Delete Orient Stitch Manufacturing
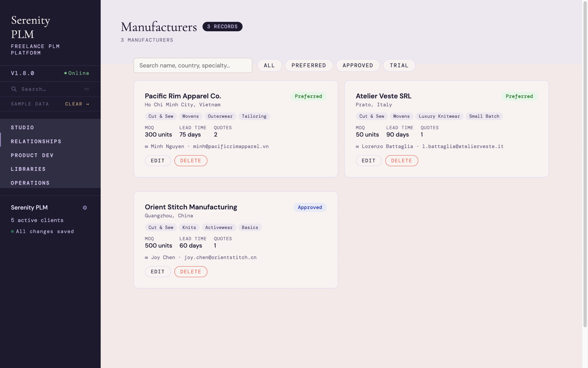The image size is (588, 368). coord(191,272)
